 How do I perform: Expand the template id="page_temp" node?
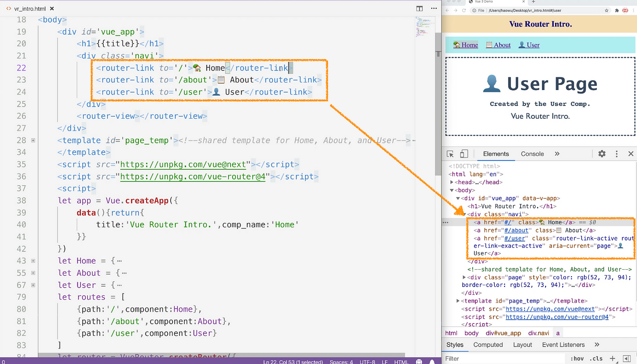pyautogui.click(x=458, y=301)
